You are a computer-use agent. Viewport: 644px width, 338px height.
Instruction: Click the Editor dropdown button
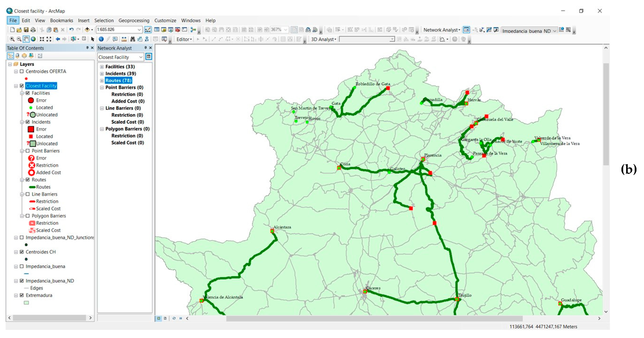[184, 39]
